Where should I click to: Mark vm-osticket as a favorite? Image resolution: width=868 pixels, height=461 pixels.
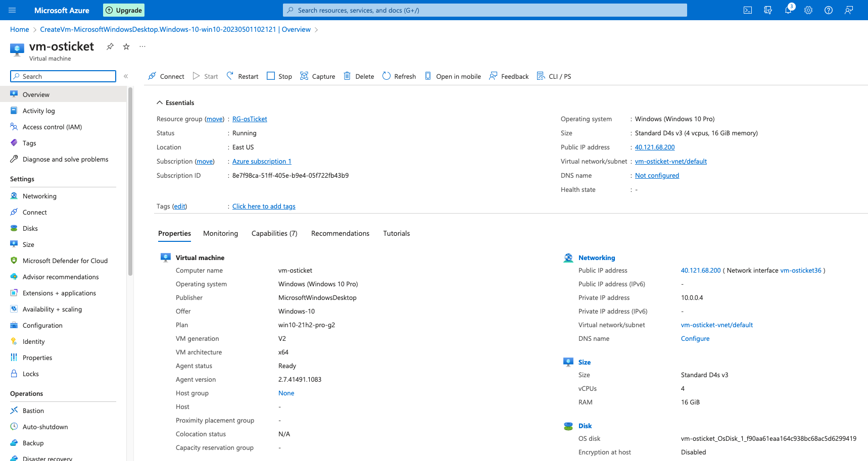pyautogui.click(x=126, y=46)
